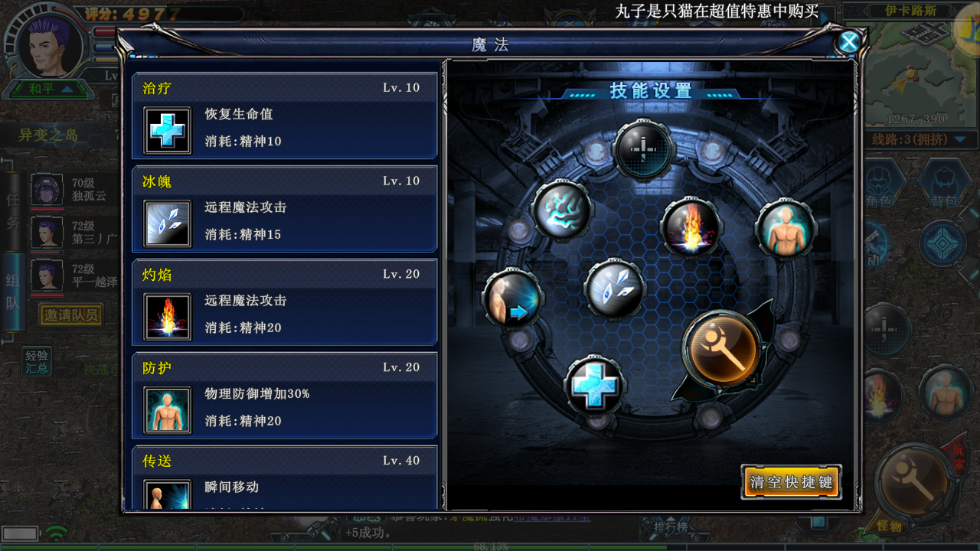The width and height of the screenshot is (980, 551).
Task: Click the teleport arrow slot on wheel
Action: pos(512,299)
